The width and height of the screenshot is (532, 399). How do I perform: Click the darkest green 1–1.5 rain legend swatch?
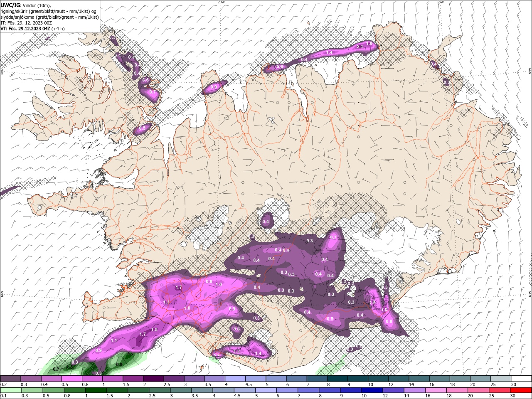pos(96,390)
